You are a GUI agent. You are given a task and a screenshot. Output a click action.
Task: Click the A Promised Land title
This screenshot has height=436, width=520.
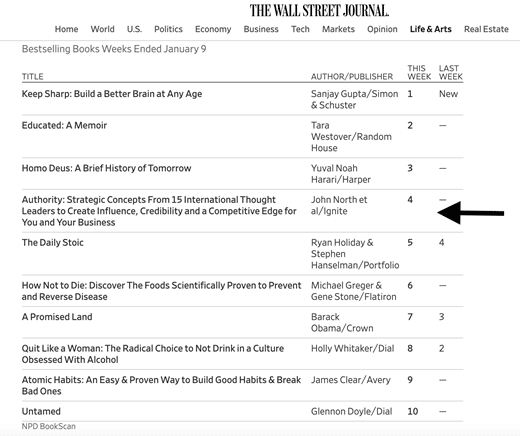coord(57,317)
